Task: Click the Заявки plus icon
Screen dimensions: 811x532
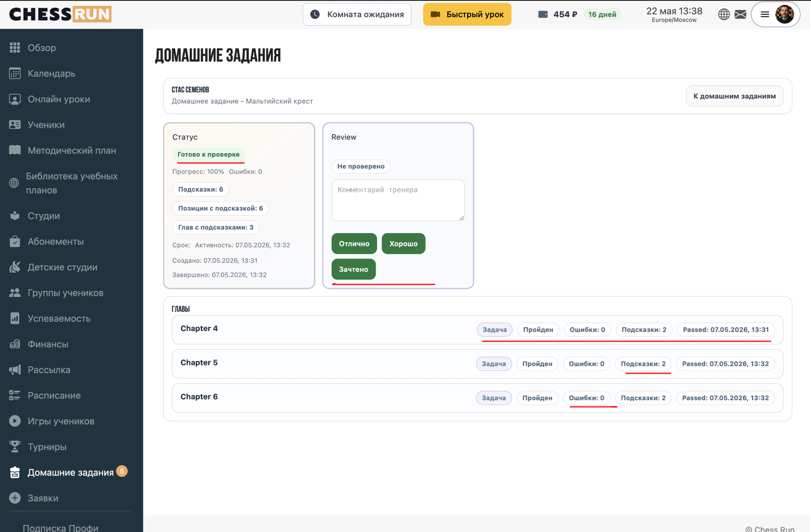Action: 15,498
